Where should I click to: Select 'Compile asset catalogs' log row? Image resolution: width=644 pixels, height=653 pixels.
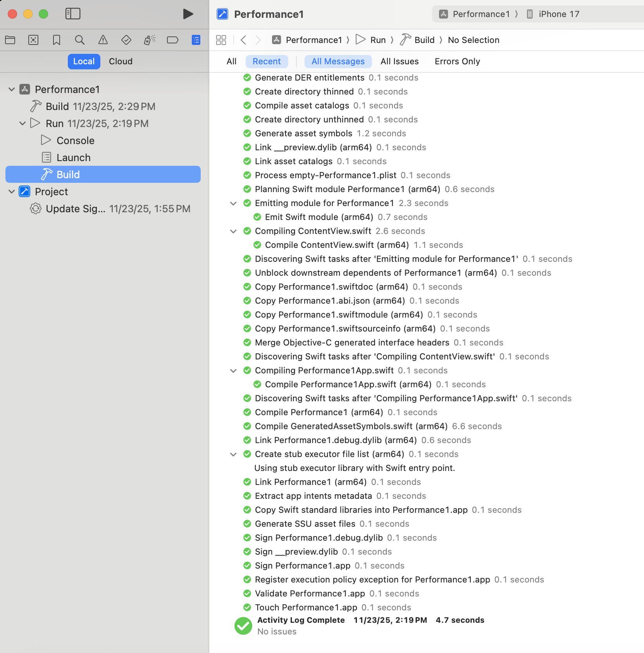(x=323, y=106)
